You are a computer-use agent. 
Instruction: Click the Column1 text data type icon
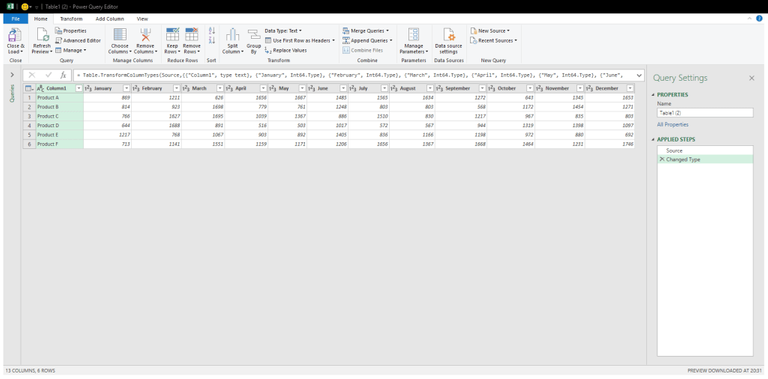pyautogui.click(x=41, y=88)
